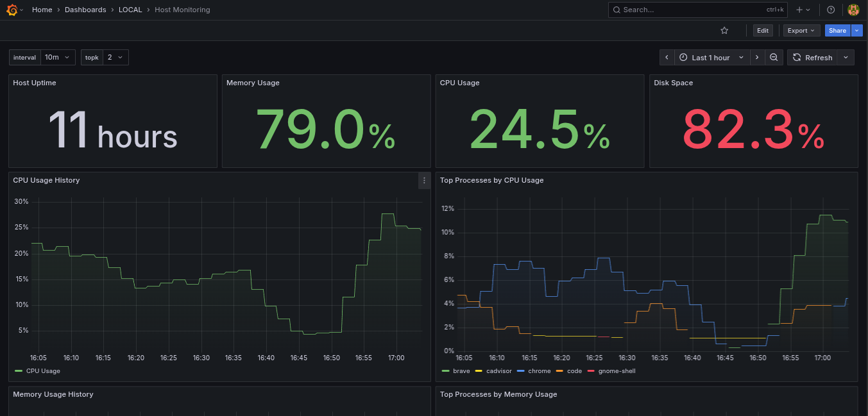Open the help question mark icon
This screenshot has width=868, height=416.
[831, 10]
